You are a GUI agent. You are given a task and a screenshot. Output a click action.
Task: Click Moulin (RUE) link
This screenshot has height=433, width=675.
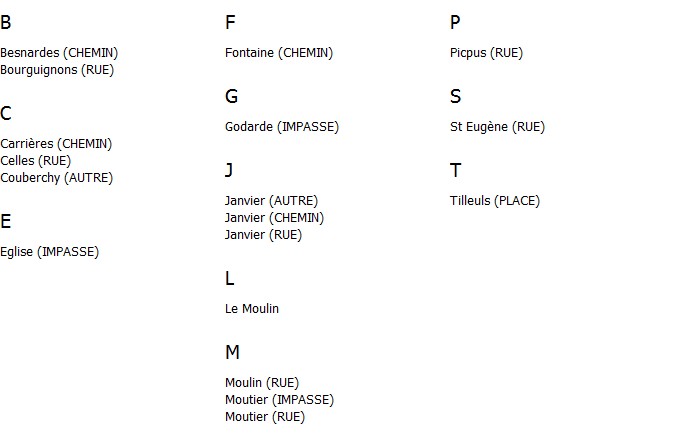coord(262,383)
